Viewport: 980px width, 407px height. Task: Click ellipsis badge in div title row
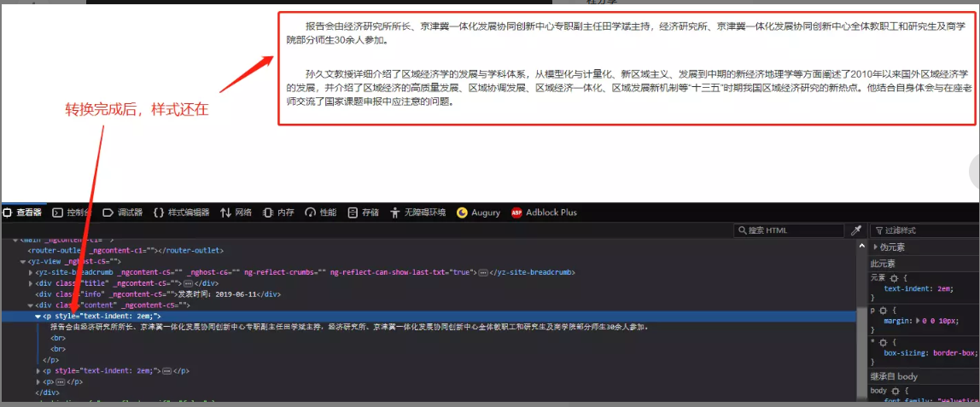tap(186, 283)
